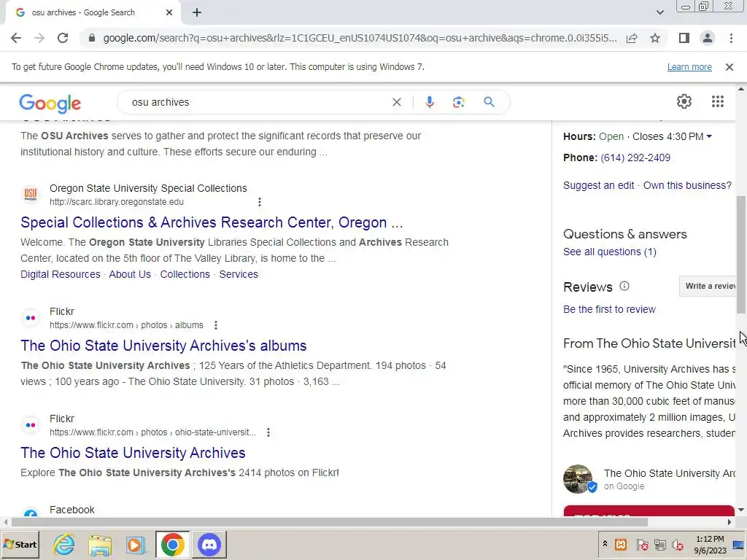The height and width of the screenshot is (560, 747).
Task: Clear the search box with the X icon
Action: pos(396,102)
